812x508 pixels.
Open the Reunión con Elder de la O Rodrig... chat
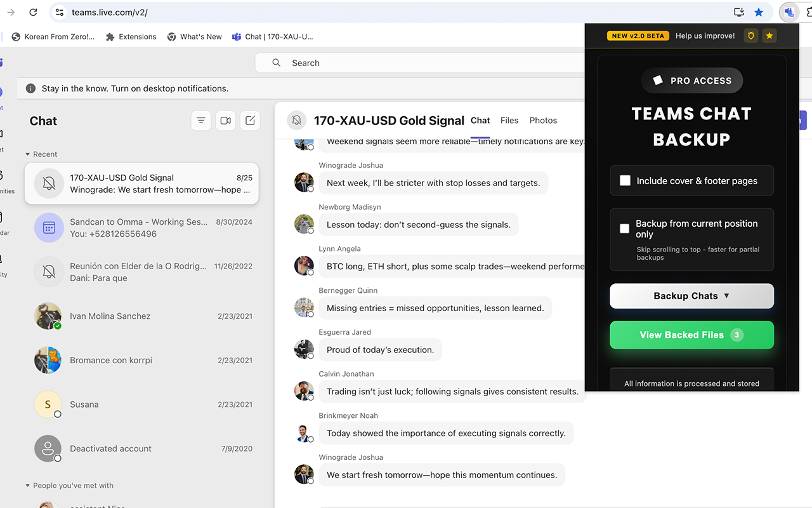[141, 272]
